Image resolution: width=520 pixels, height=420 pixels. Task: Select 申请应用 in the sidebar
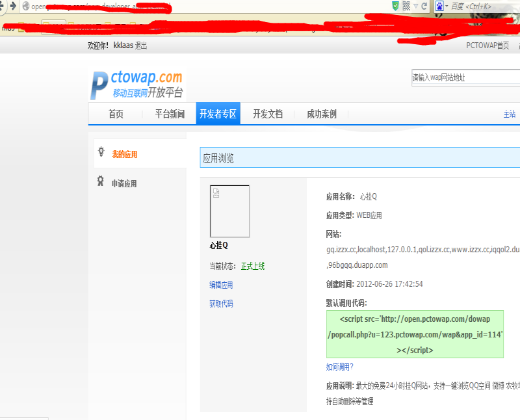pyautogui.click(x=124, y=183)
